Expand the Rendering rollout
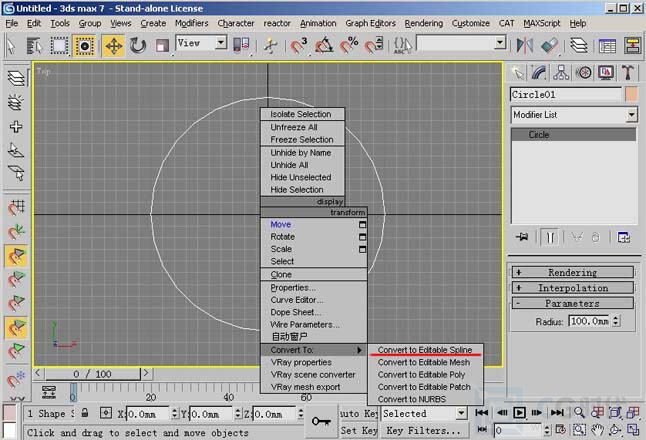The height and width of the screenshot is (440, 646). click(573, 272)
